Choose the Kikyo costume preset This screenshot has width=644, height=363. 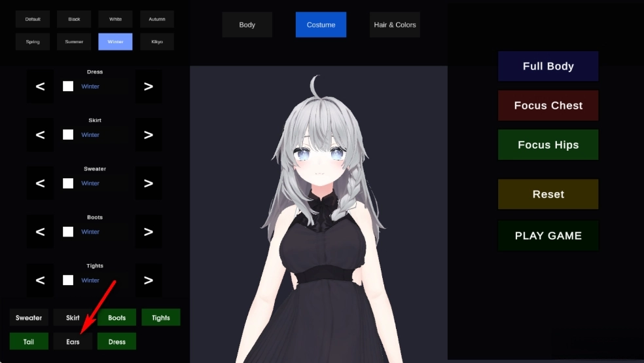pyautogui.click(x=157, y=42)
